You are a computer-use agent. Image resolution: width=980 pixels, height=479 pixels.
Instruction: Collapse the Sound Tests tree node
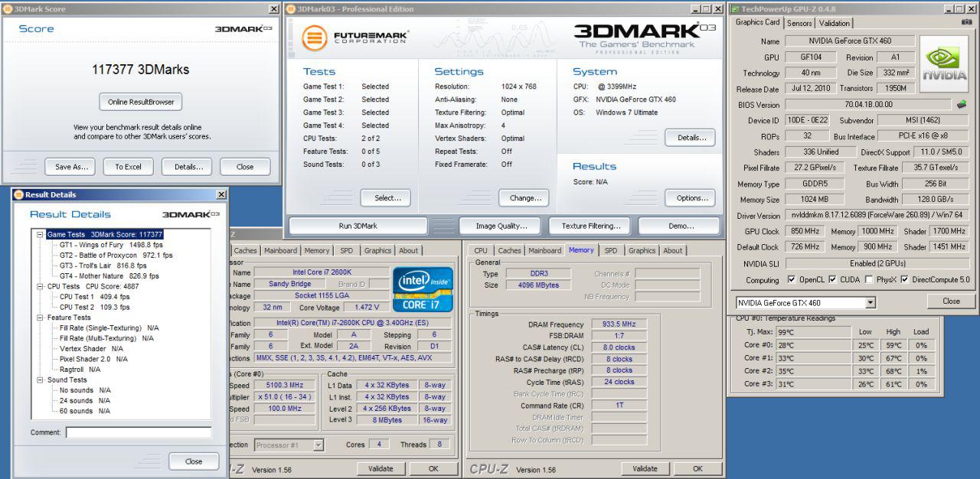coord(41,380)
